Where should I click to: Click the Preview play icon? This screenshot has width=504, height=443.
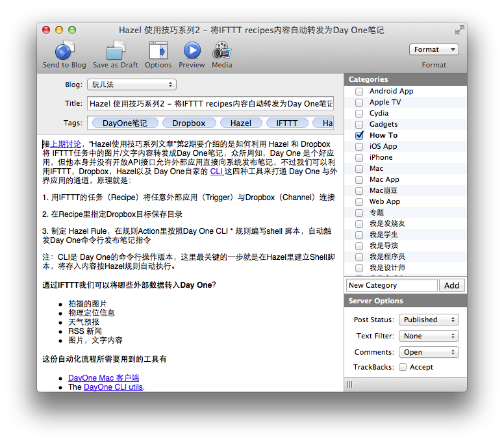(x=192, y=50)
